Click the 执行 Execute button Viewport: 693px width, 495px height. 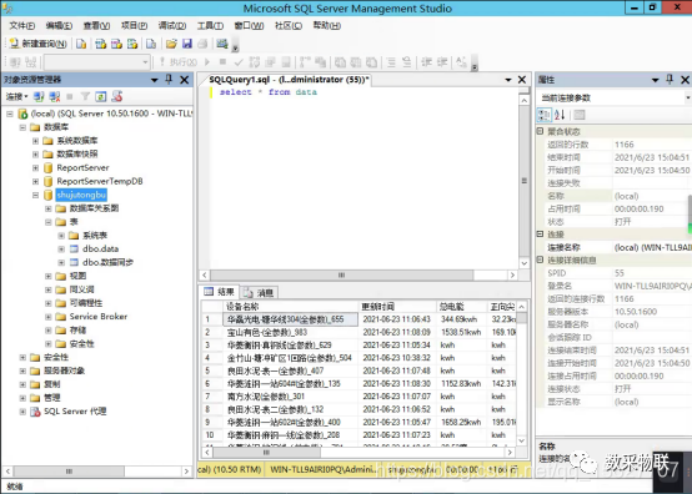coord(179,62)
